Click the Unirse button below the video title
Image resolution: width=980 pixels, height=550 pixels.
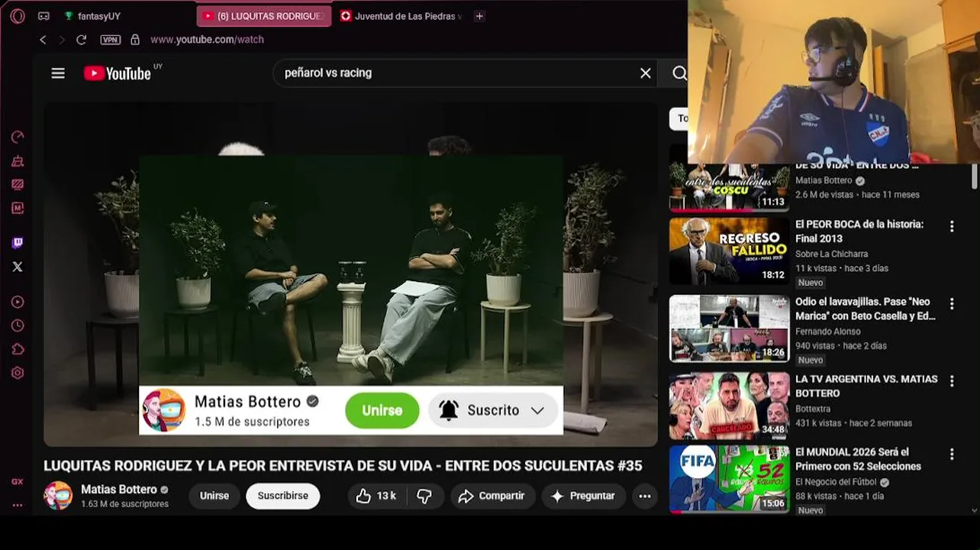(214, 496)
